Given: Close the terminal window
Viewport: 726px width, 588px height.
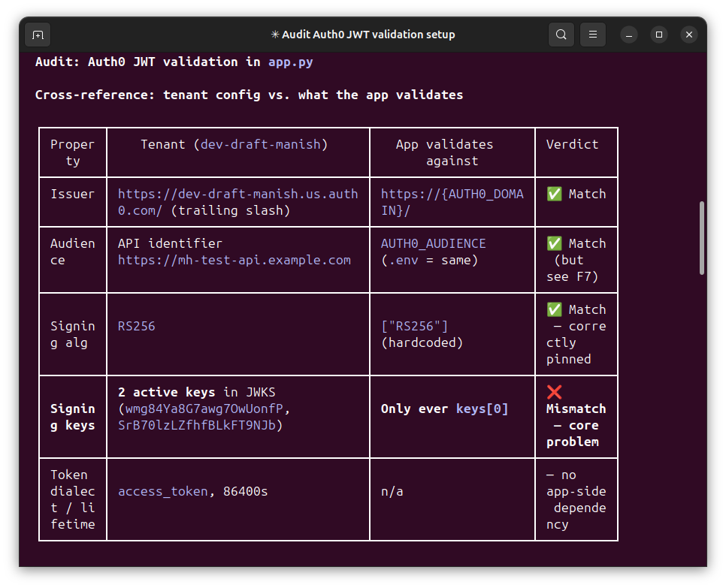Looking at the screenshot, I should coord(689,35).
